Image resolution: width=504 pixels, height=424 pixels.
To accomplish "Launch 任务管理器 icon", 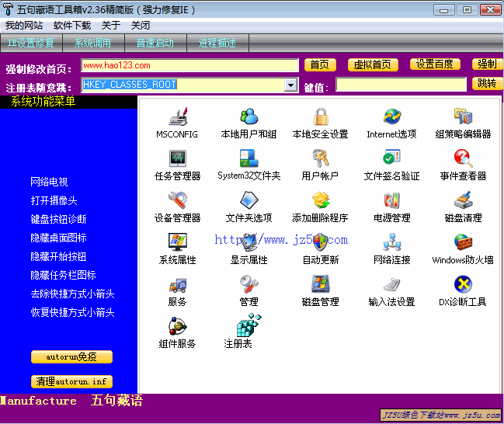I will pos(178,158).
